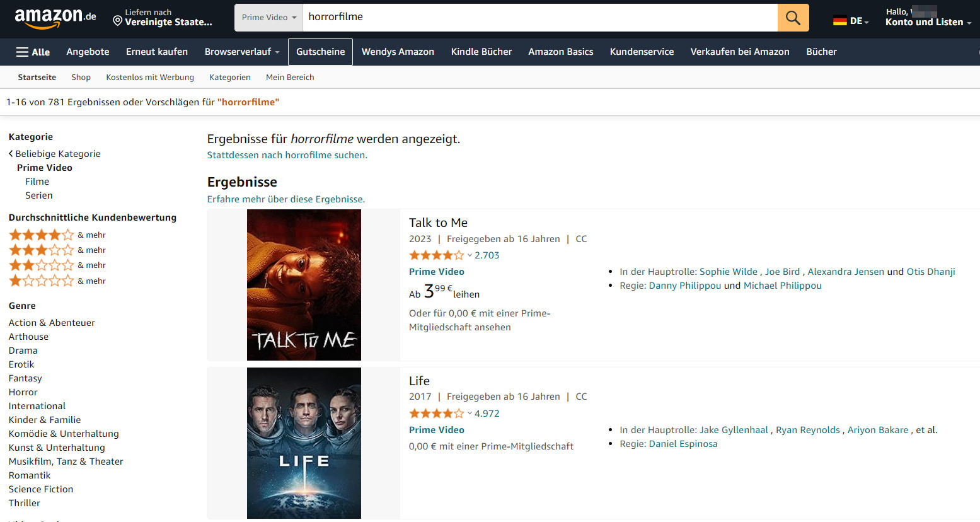This screenshot has width=980, height=522.
Task: Open Erneut kaufen
Action: pyautogui.click(x=157, y=52)
